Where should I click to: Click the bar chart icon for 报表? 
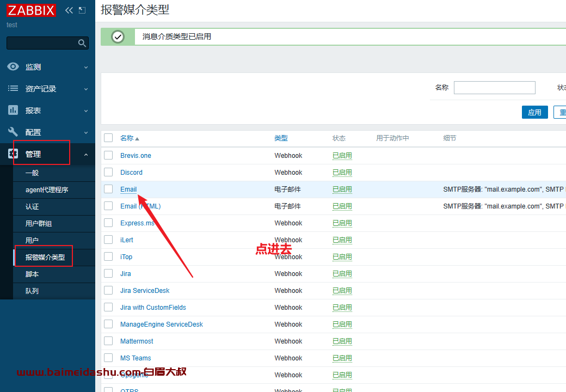pyautogui.click(x=13, y=110)
